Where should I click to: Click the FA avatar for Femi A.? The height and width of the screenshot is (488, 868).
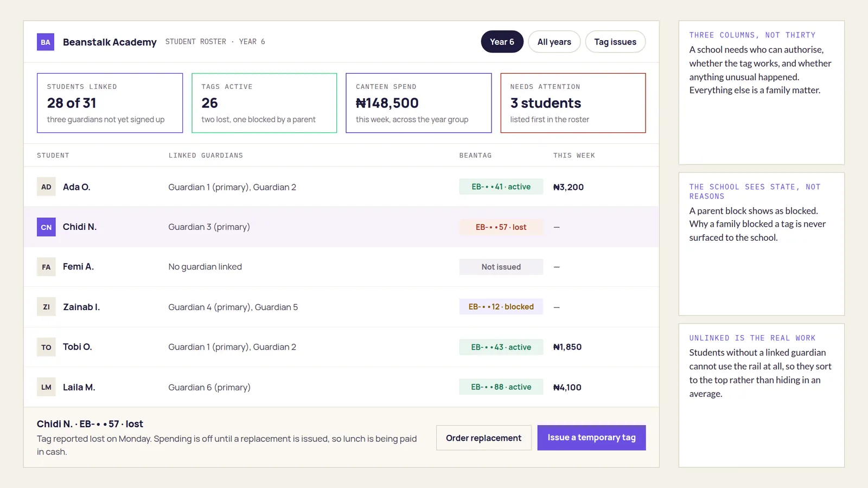pyautogui.click(x=46, y=267)
